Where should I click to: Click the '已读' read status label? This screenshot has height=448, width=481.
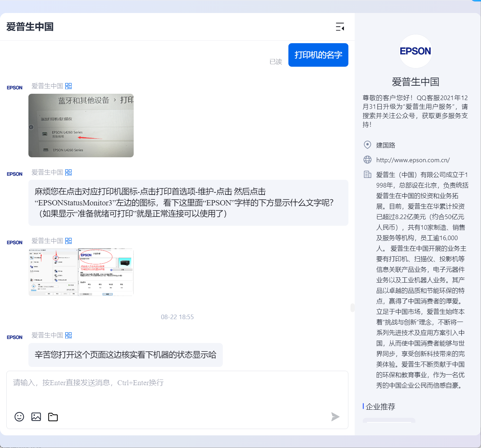click(x=276, y=62)
